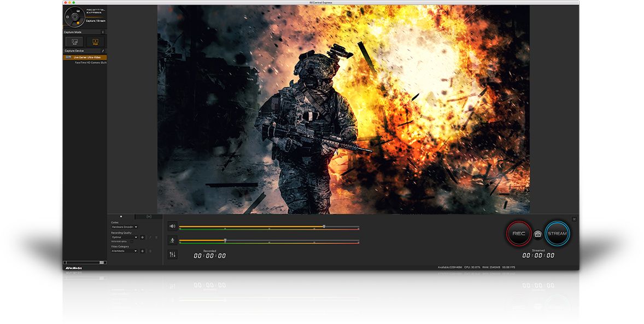Start recording with the REC button
644x324 pixels.
[518, 234]
